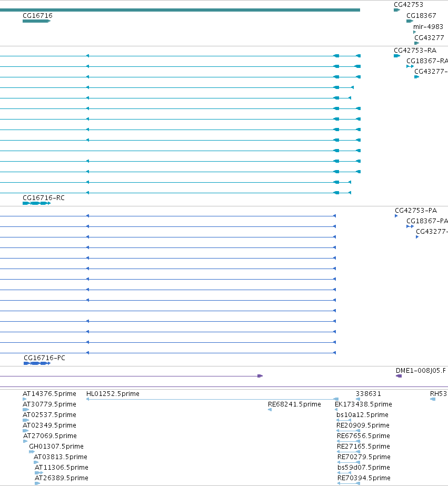Screen dimensions: 448x486
Task: Select the RE70394.5prime EST label
Action: 364,478
